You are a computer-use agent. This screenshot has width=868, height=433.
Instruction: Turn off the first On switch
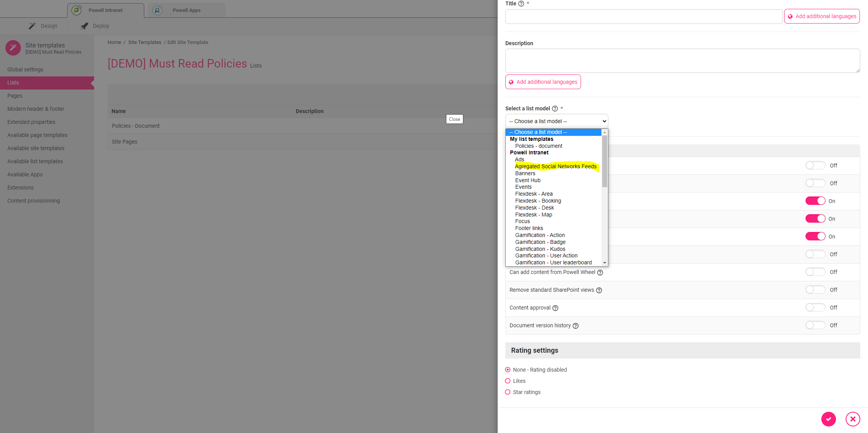pos(815,201)
